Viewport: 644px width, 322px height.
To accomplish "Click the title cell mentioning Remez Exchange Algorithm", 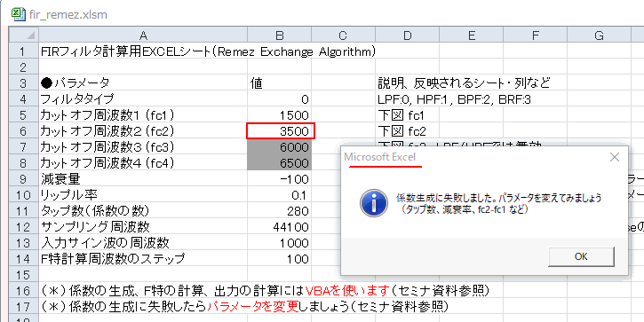I will coord(143,51).
